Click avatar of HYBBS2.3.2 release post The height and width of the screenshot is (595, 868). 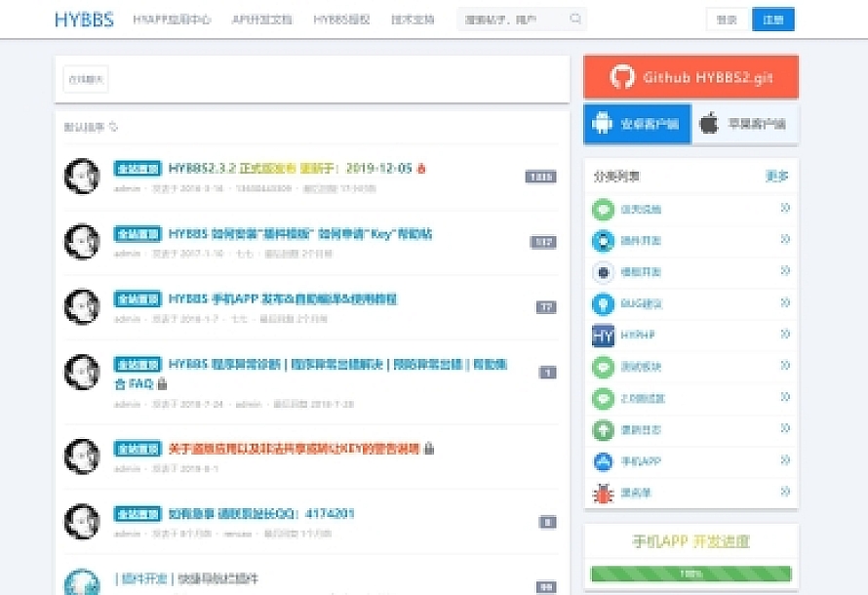(x=82, y=177)
